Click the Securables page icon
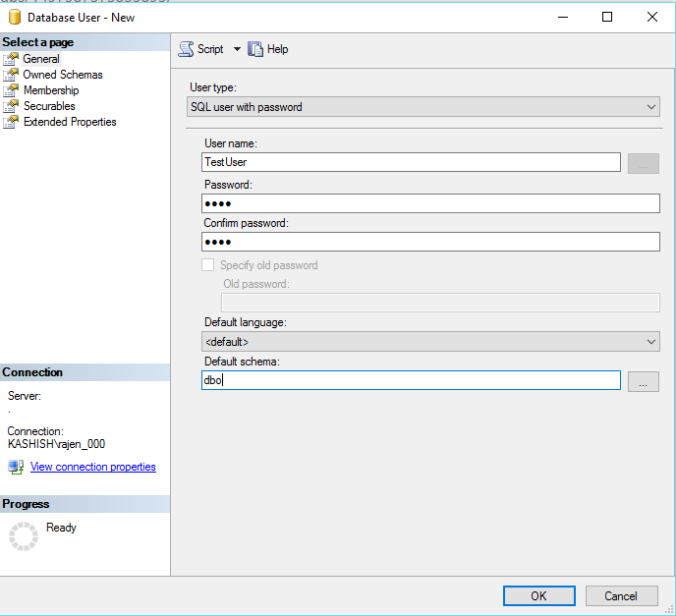Screen dimensions: 676x616 coord(11,106)
